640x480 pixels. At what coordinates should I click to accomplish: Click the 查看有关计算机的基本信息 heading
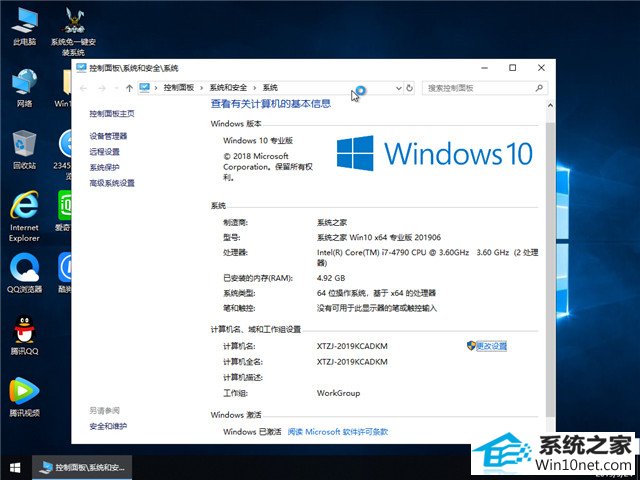pyautogui.click(x=271, y=104)
